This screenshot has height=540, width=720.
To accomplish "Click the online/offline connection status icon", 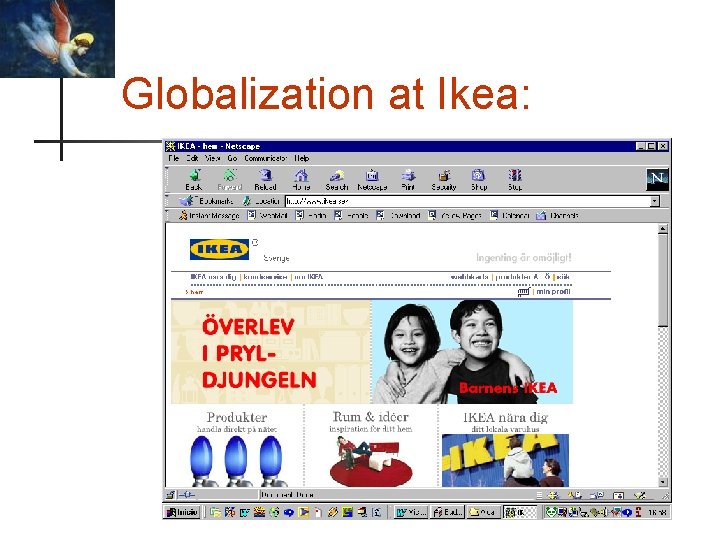I will 187,495.
